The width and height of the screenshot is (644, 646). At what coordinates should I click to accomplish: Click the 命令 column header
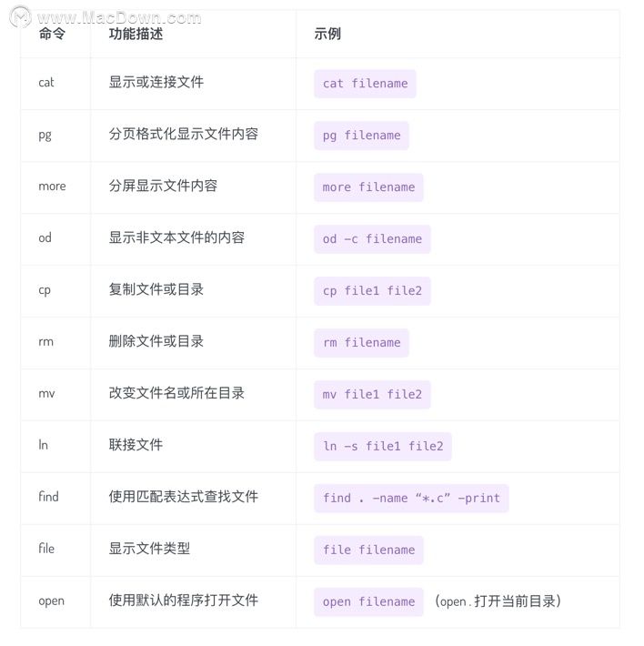click(x=52, y=34)
